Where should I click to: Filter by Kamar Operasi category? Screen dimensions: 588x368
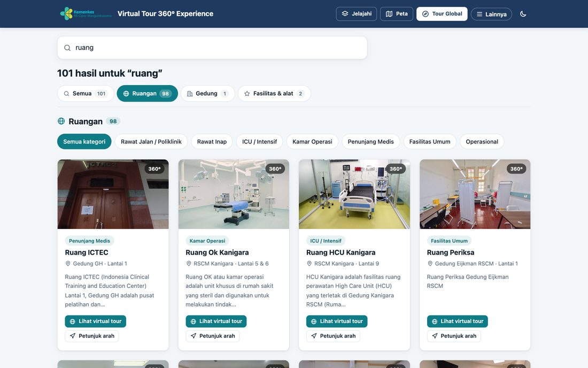(312, 141)
